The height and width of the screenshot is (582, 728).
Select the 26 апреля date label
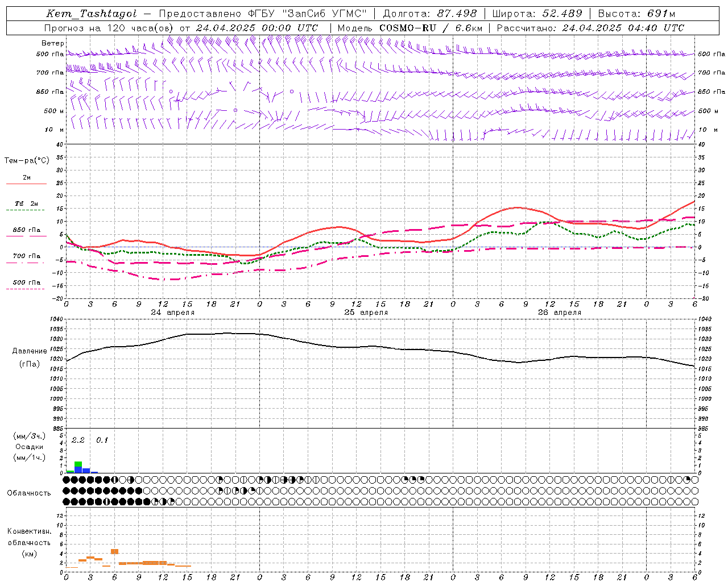point(559,312)
